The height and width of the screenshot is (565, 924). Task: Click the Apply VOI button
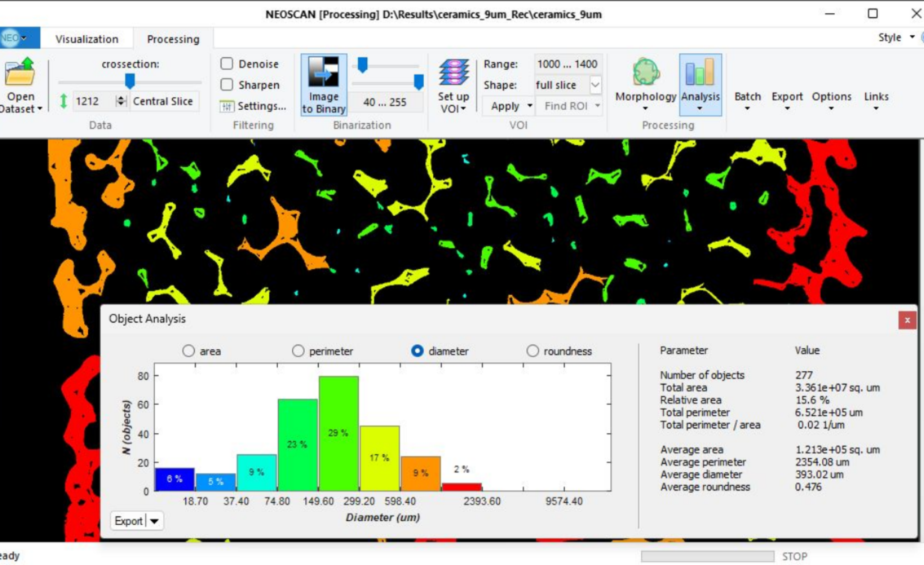505,106
